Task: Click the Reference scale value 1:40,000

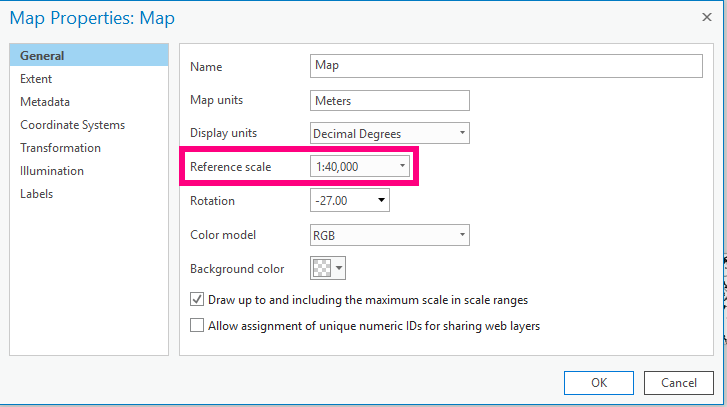Action: [337, 167]
